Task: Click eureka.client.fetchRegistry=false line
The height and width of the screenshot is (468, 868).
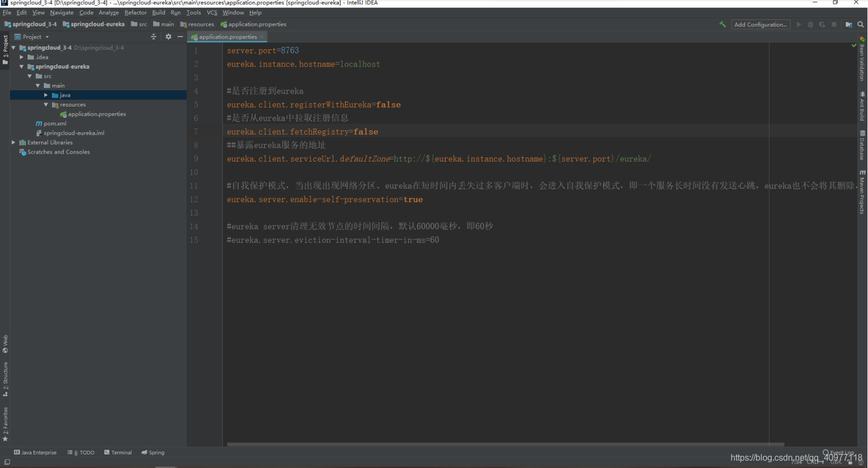Action: point(302,132)
